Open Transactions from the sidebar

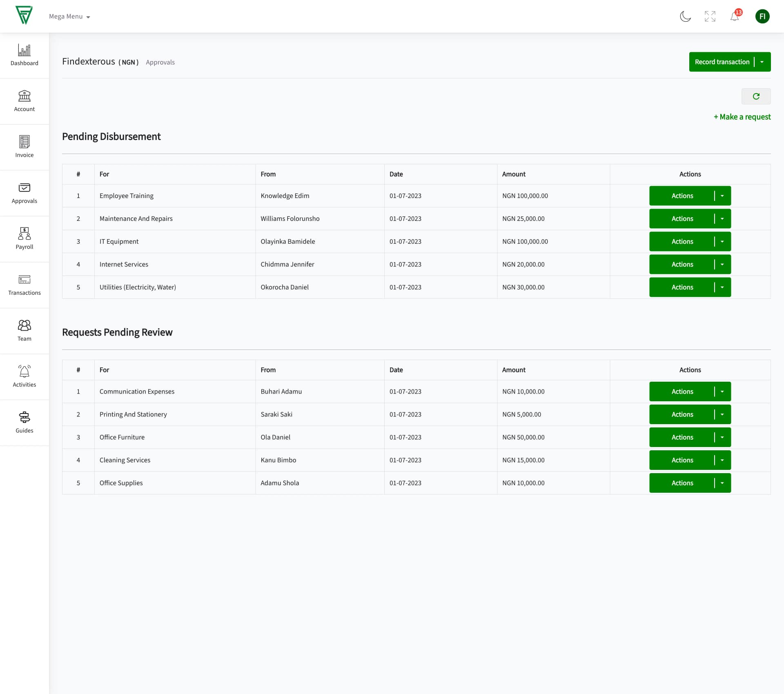coord(24,285)
